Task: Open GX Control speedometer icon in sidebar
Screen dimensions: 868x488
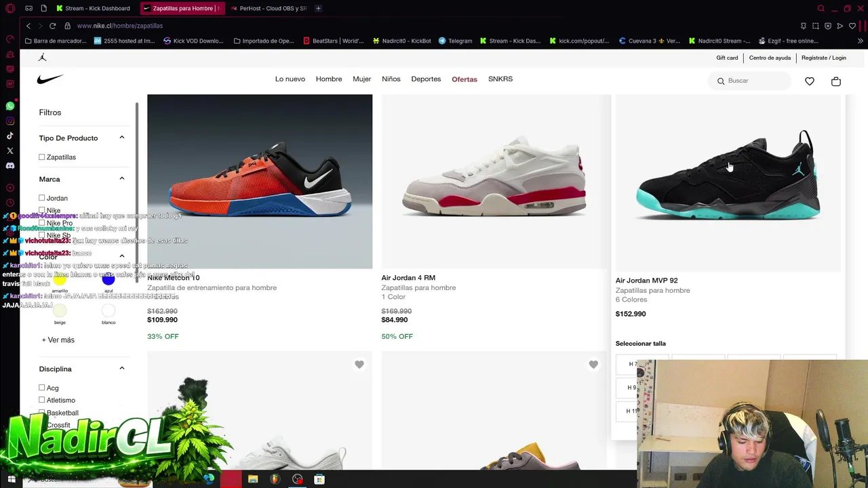Action: click(9, 39)
